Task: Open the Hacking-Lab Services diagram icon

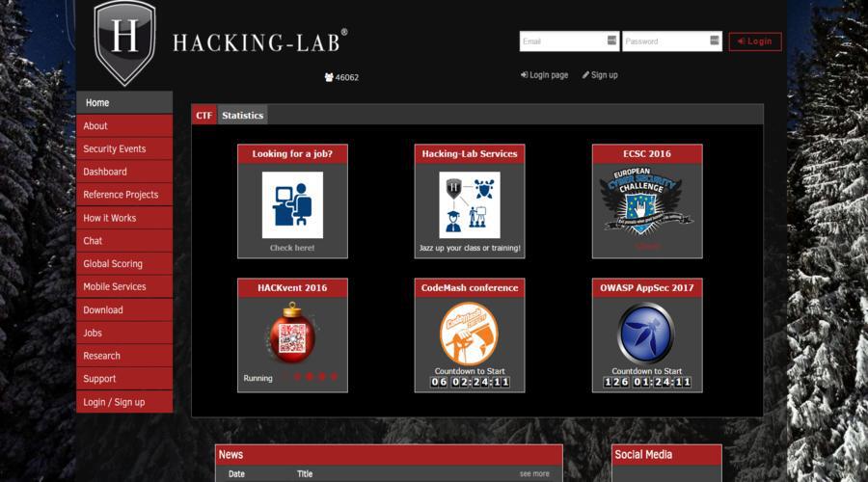Action: [x=470, y=204]
